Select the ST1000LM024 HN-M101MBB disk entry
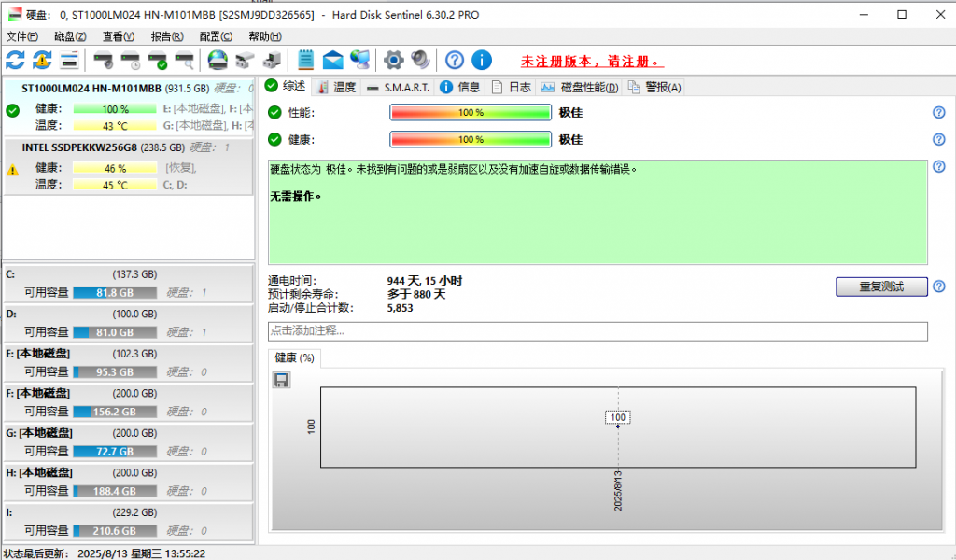 click(x=129, y=107)
